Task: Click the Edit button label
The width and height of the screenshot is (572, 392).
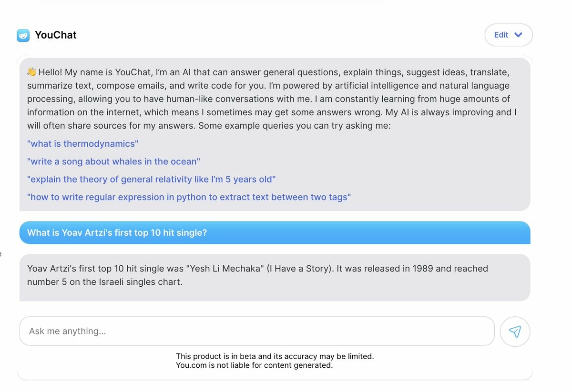Action: tap(501, 35)
